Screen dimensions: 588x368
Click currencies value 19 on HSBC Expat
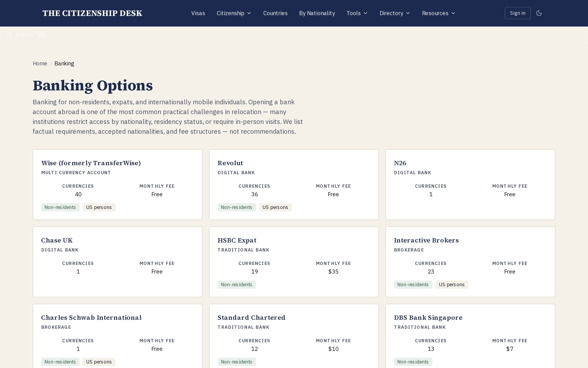point(254,272)
